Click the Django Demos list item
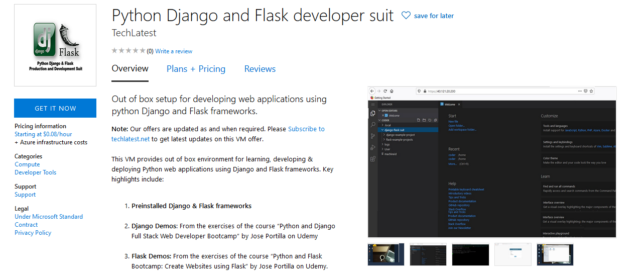 point(233,231)
